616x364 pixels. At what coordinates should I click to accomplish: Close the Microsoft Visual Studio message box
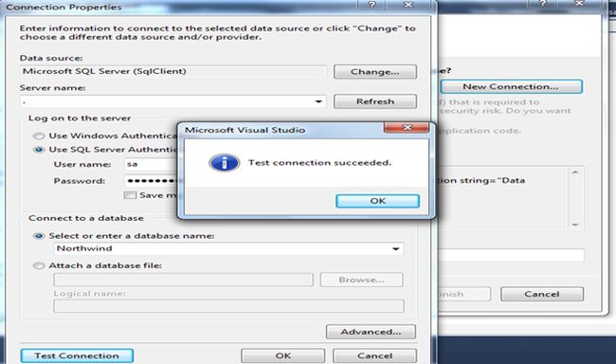coord(407,127)
